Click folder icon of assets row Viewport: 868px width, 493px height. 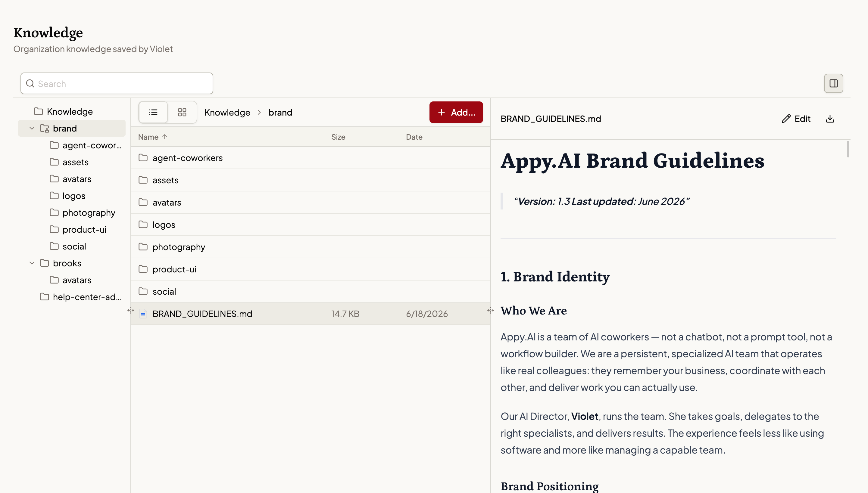coord(143,180)
